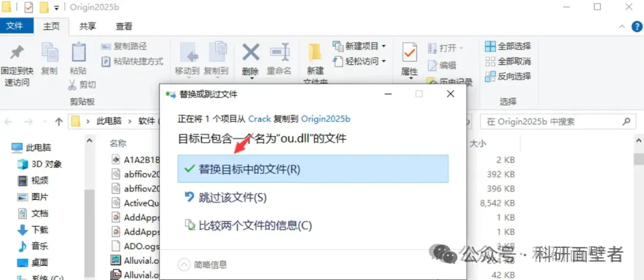Select the Cut scissors icon

point(72,85)
